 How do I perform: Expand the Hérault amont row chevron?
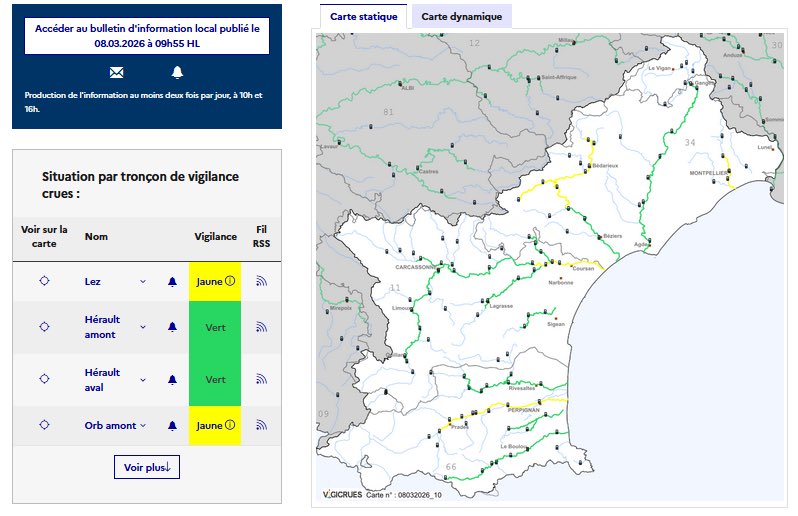[143, 327]
